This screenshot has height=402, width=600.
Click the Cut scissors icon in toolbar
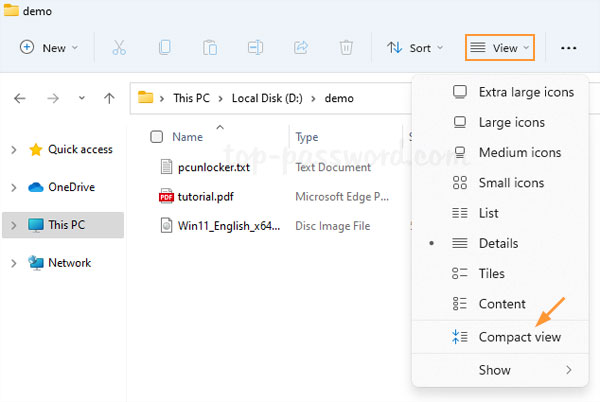coord(119,47)
